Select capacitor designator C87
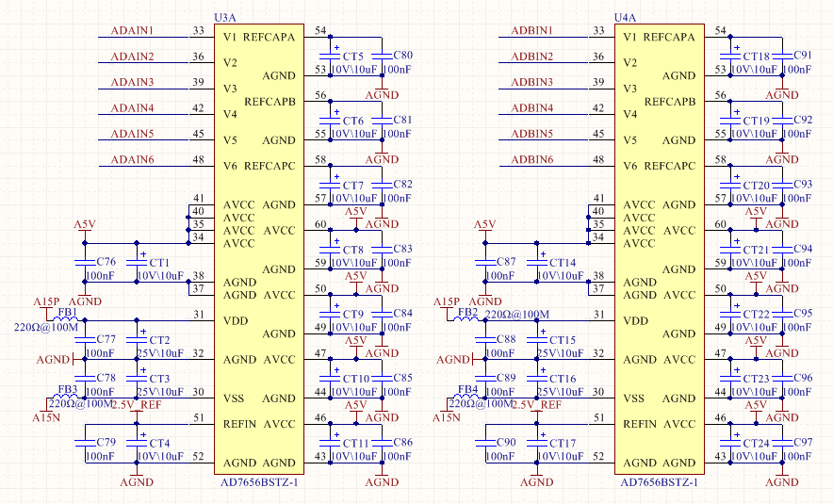Screen dimensions: 833x504 (506, 261)
